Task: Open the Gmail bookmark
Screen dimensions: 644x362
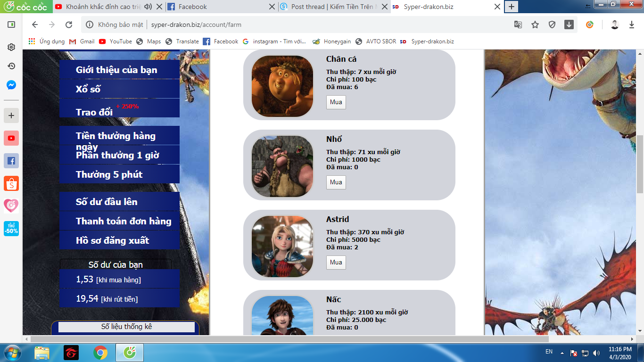Action: tap(82, 41)
